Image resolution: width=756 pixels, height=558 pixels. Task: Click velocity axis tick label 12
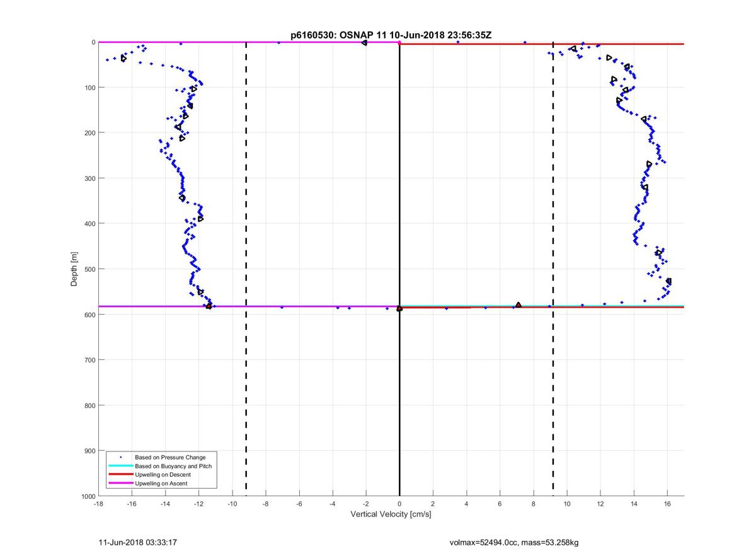(600, 504)
